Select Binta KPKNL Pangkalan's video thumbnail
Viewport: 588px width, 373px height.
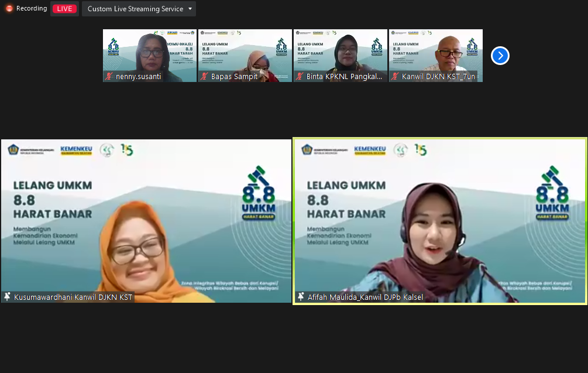tap(340, 53)
